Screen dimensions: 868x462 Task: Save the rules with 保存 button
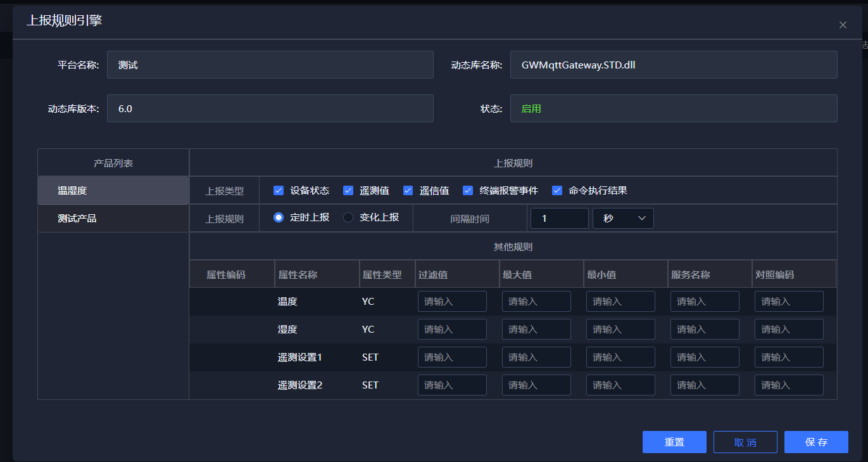click(x=816, y=442)
